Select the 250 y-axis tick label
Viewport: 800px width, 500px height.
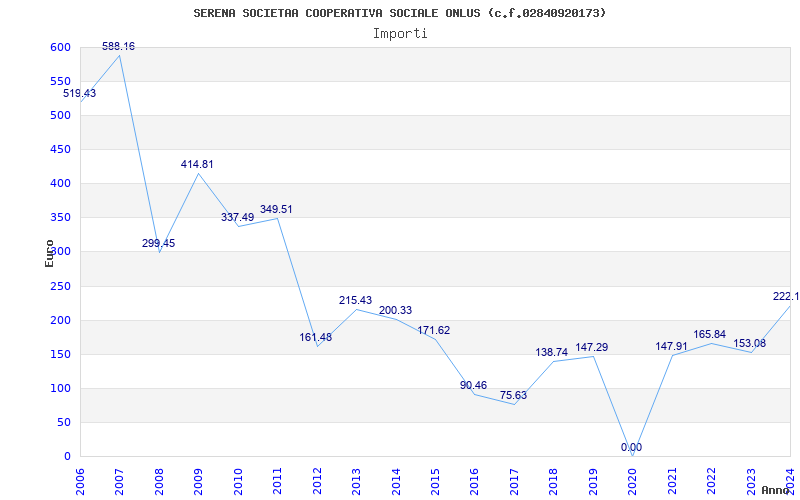[60, 286]
